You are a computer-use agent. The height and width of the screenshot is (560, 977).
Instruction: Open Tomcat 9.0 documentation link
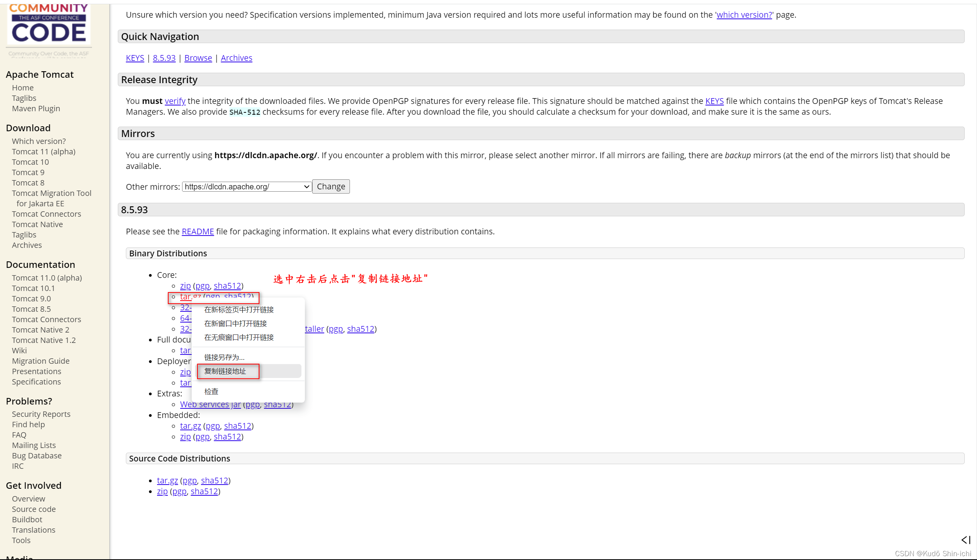(31, 299)
